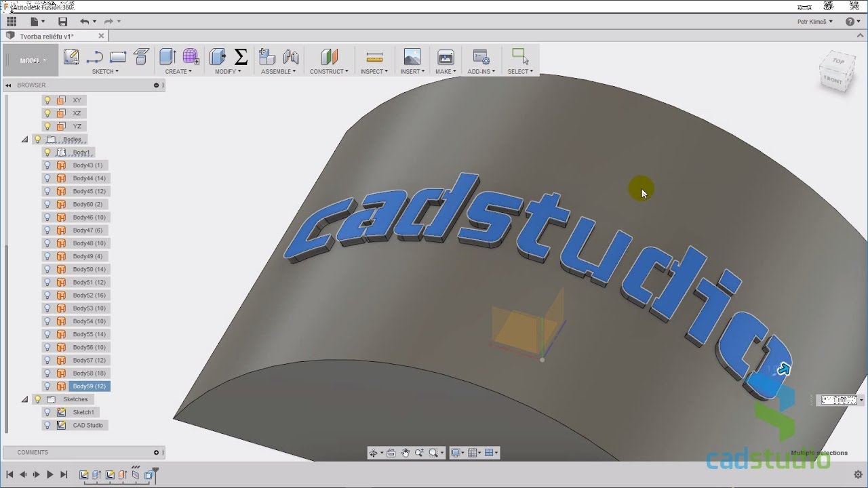The width and height of the screenshot is (868, 488).
Task: Select the Body55 (14) row
Action: tap(75, 334)
